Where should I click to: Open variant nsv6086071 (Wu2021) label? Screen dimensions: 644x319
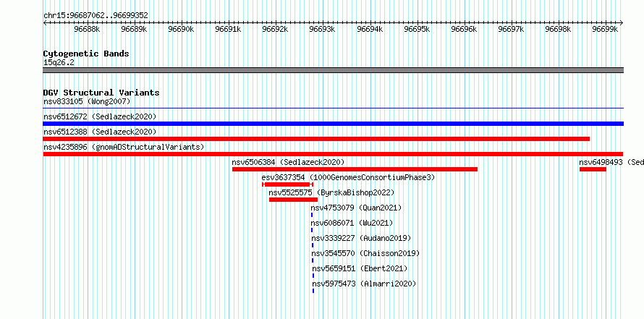(352, 223)
